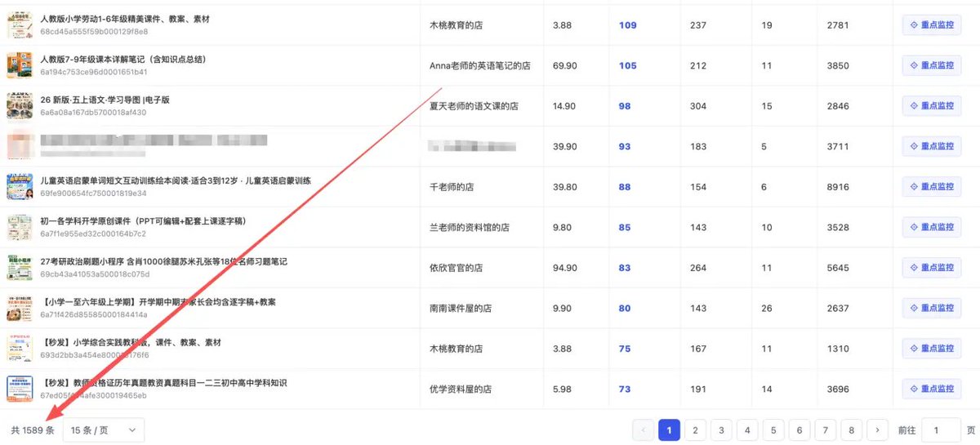Open thumbnail of 儿童英语启蒙单词短文互动训练绘本
This screenshot has width=980, height=445.
pos(20,187)
